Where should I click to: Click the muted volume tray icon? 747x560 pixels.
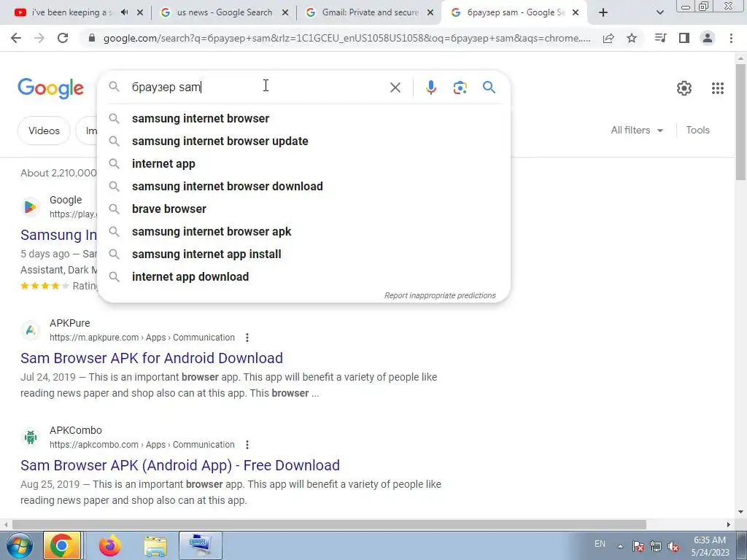click(673, 547)
